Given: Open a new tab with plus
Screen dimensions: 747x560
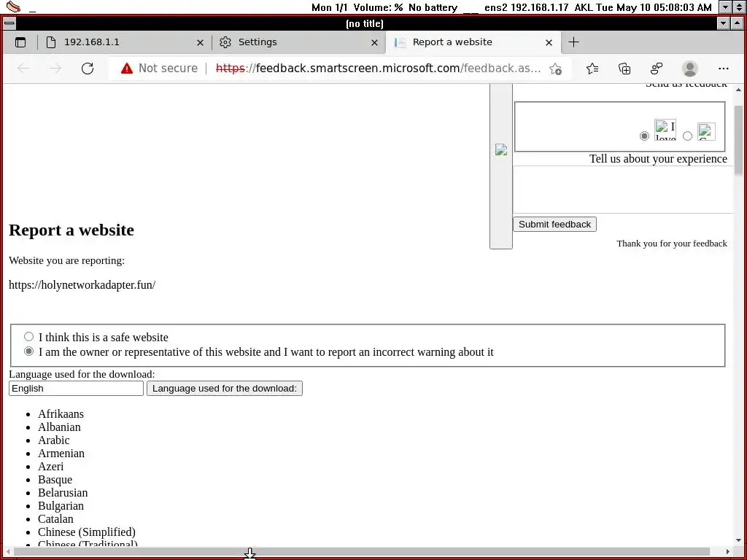Looking at the screenshot, I should tap(573, 42).
